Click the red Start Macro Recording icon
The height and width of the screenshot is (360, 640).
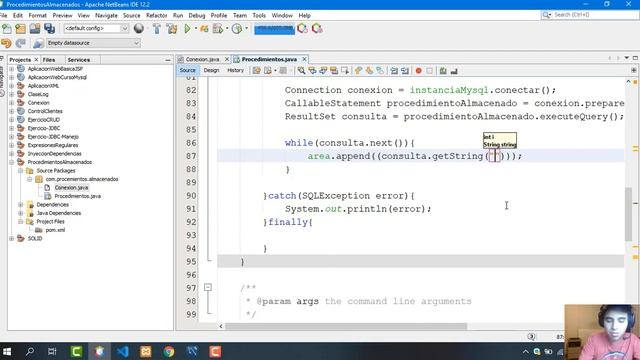[x=418, y=71]
